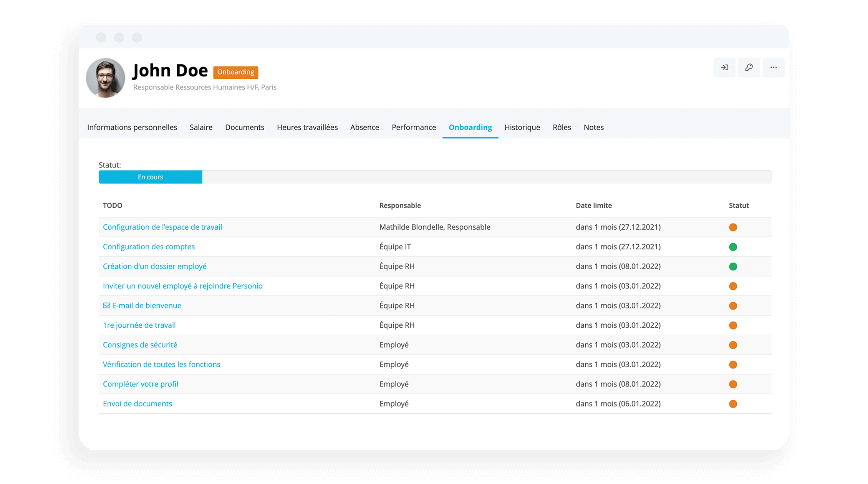
Task: Click the link/anchor icon top right
Action: [749, 67]
